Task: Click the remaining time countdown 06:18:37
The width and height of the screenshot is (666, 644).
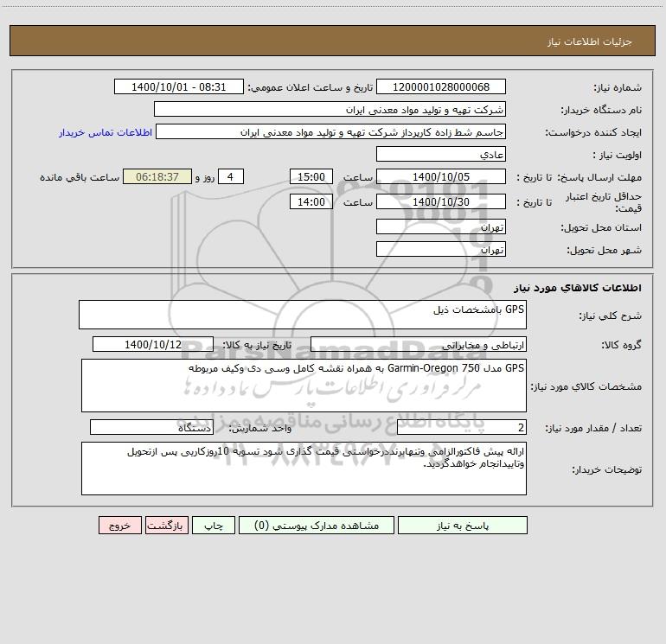Action: [157, 176]
